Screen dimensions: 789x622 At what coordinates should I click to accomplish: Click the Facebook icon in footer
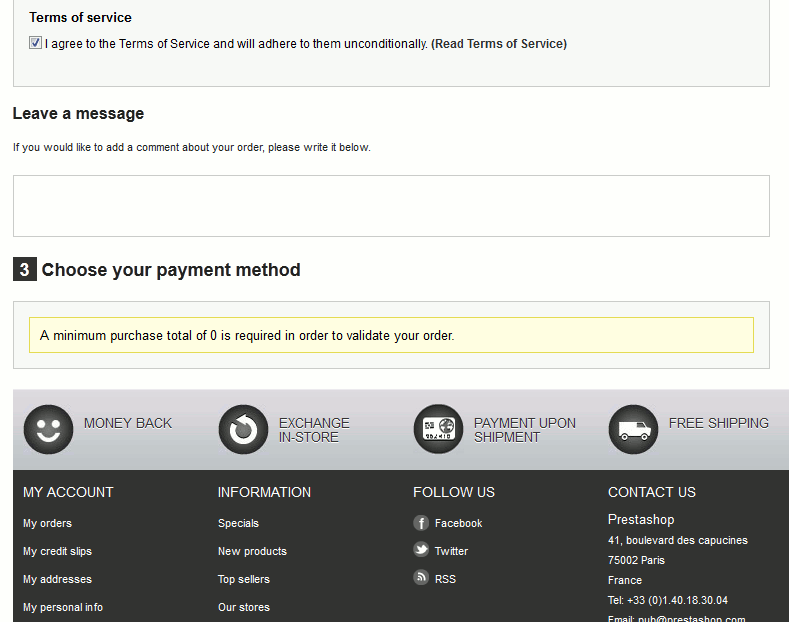(421, 523)
